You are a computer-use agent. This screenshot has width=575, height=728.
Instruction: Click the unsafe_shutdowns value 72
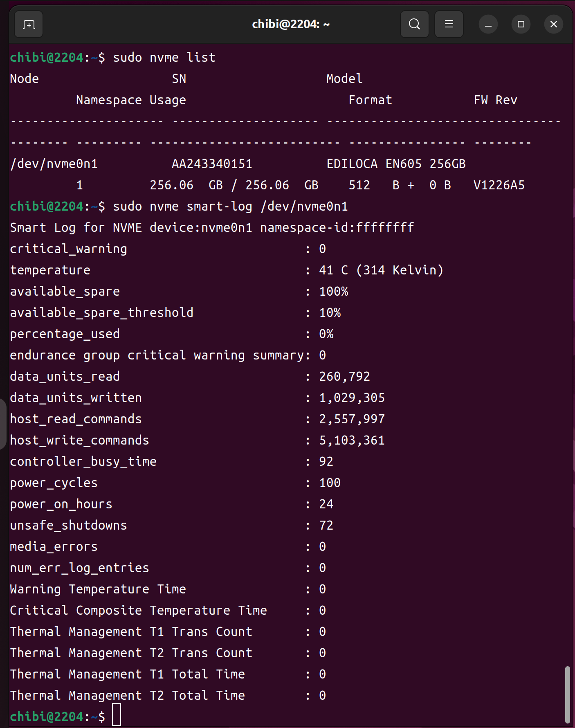click(x=326, y=526)
